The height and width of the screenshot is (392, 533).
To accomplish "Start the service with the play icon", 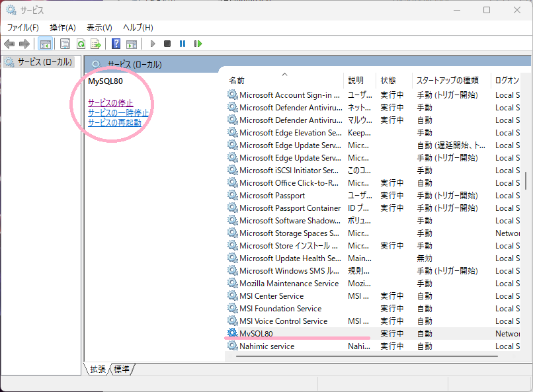I will [x=152, y=44].
